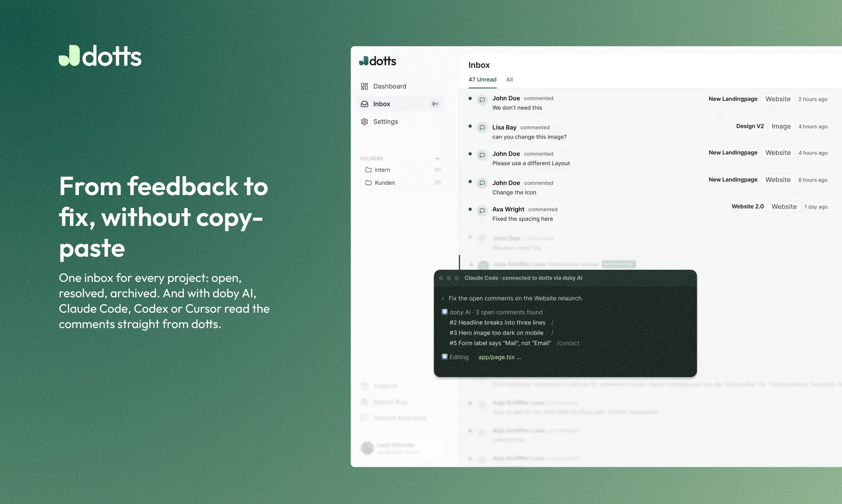Click the 9+ unread badge on Inbox
The width and height of the screenshot is (842, 504).
tap(435, 104)
